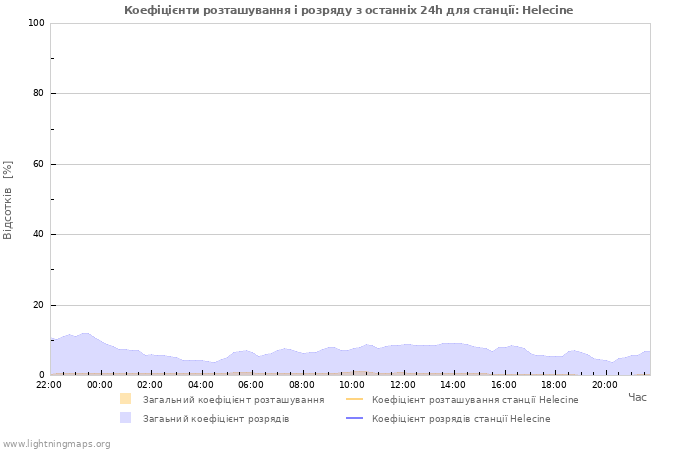The width and height of the screenshot is (700, 450).
Task: Click the Відсотків [%] vertical axis label
Action: [x=9, y=199]
